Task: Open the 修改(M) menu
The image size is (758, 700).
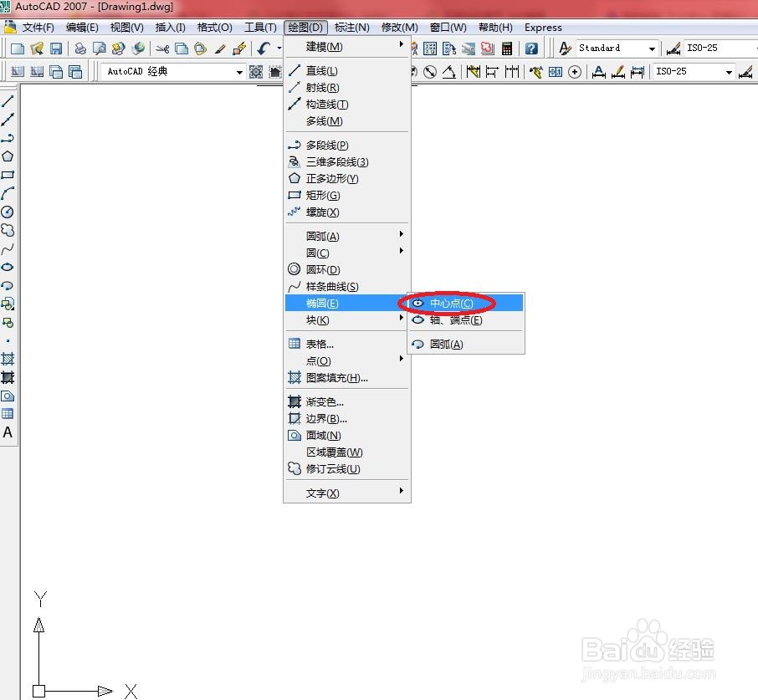Action: pos(400,28)
